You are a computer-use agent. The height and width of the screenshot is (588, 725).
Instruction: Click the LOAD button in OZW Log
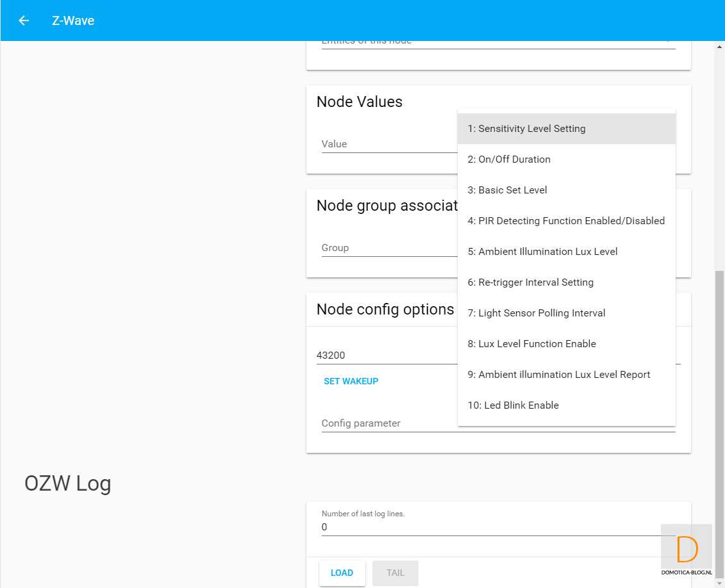[x=342, y=573]
